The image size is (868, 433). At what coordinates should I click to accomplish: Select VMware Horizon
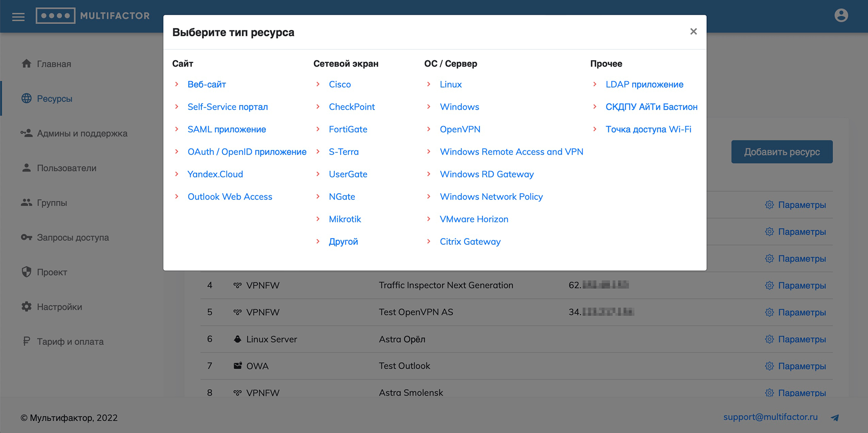(x=474, y=219)
